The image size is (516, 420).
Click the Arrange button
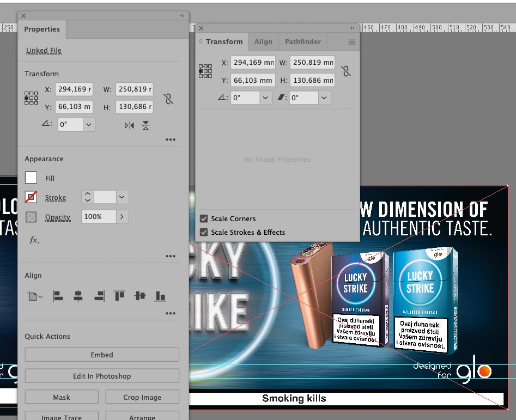(142, 416)
